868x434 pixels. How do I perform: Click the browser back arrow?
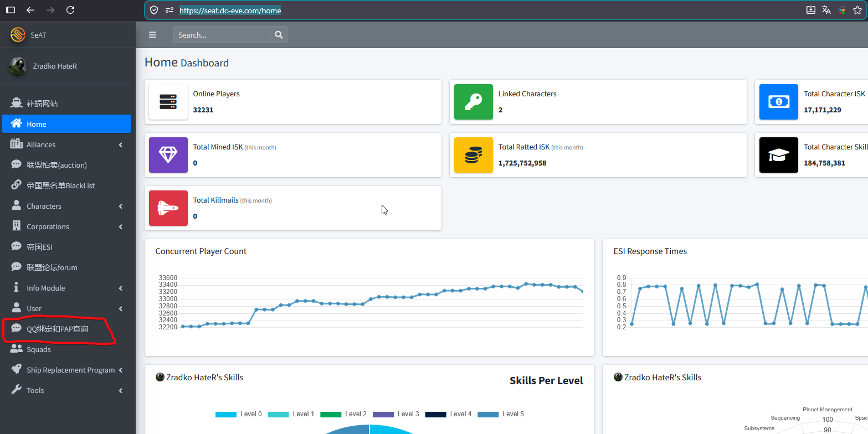[30, 10]
